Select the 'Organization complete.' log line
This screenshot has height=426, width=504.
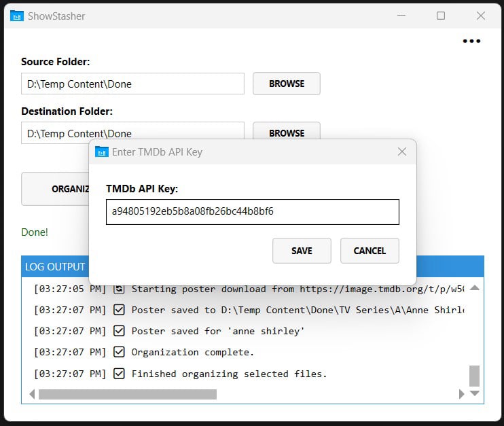click(x=193, y=353)
